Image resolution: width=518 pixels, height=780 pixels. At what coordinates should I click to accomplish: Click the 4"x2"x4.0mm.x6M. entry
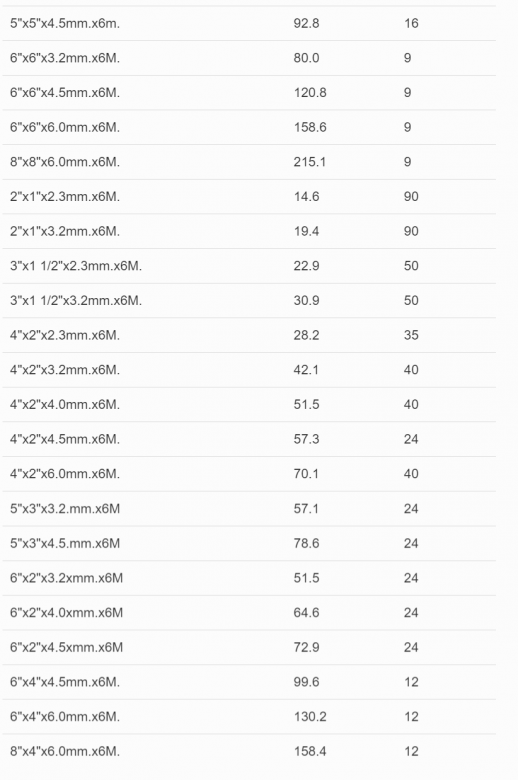(x=65, y=405)
